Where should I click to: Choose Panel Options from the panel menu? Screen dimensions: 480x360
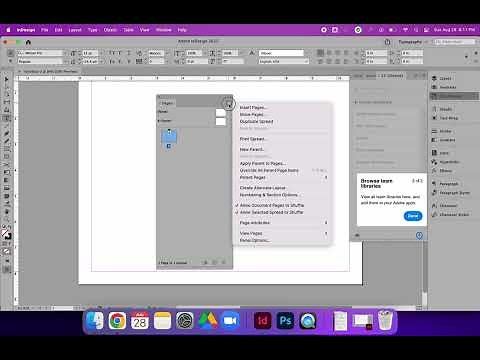pyautogui.click(x=255, y=240)
